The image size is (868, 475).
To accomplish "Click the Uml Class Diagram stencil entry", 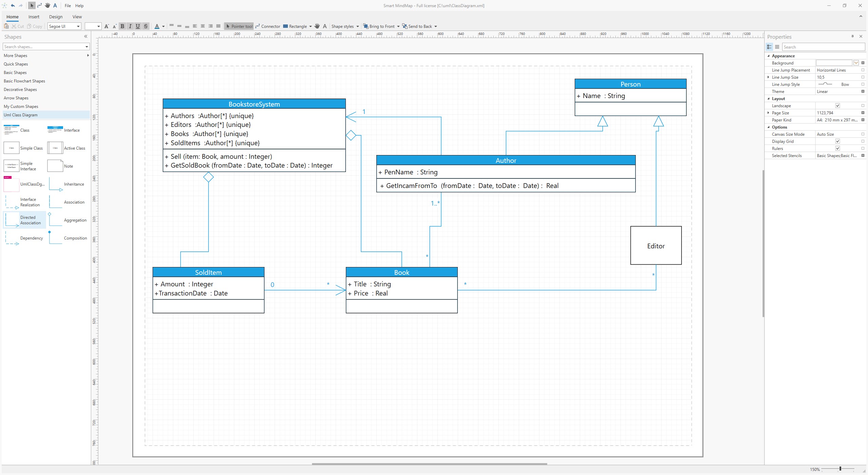I will pos(21,115).
